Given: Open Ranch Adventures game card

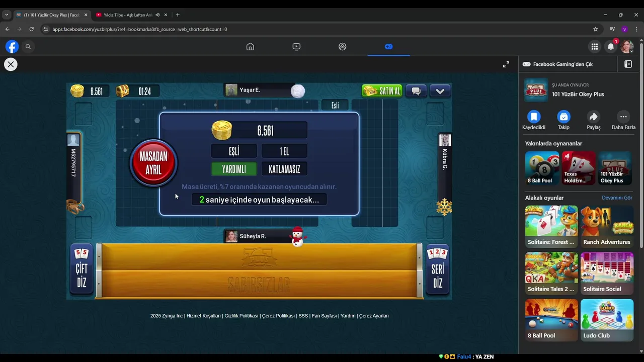Looking at the screenshot, I should coord(607,226).
